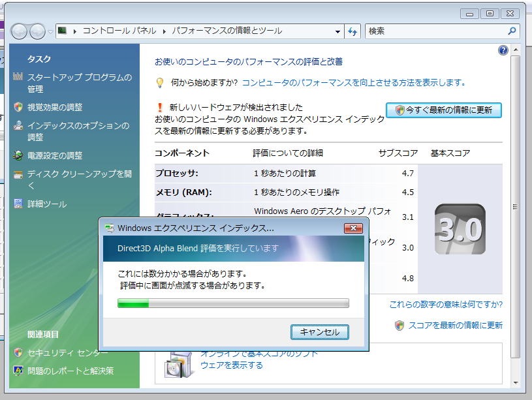Image resolution: width=532 pixels, height=400 pixels.
Task: Click red exclamation warning icon
Action: pos(160,108)
